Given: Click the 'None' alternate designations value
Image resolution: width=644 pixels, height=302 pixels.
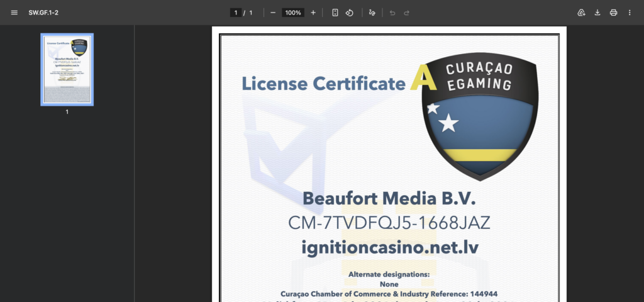Looking at the screenshot, I should 389,284.
